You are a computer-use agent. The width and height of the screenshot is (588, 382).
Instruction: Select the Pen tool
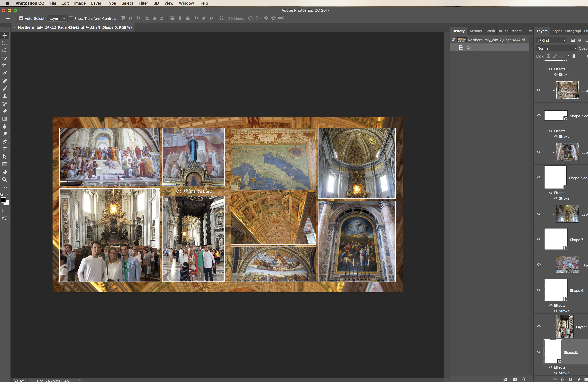pos(5,142)
